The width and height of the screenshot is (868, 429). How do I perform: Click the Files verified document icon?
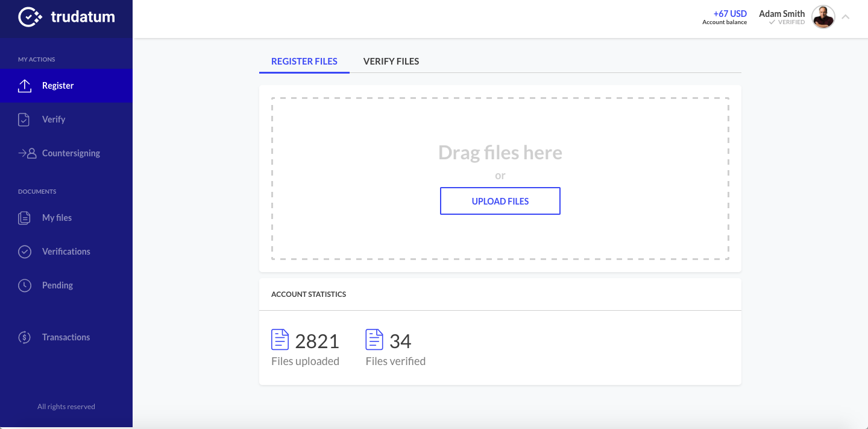(x=374, y=340)
